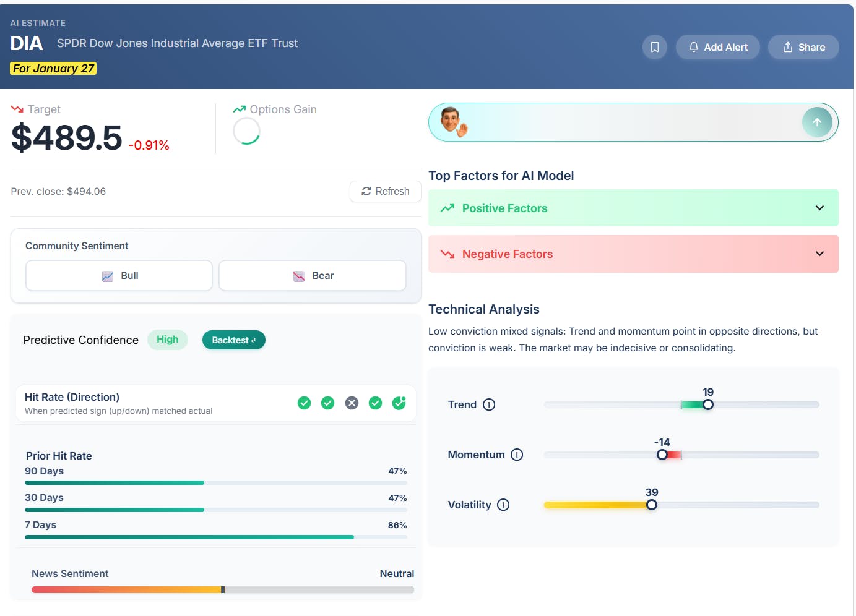
Task: Click the red Target trend-down icon
Action: click(x=17, y=109)
